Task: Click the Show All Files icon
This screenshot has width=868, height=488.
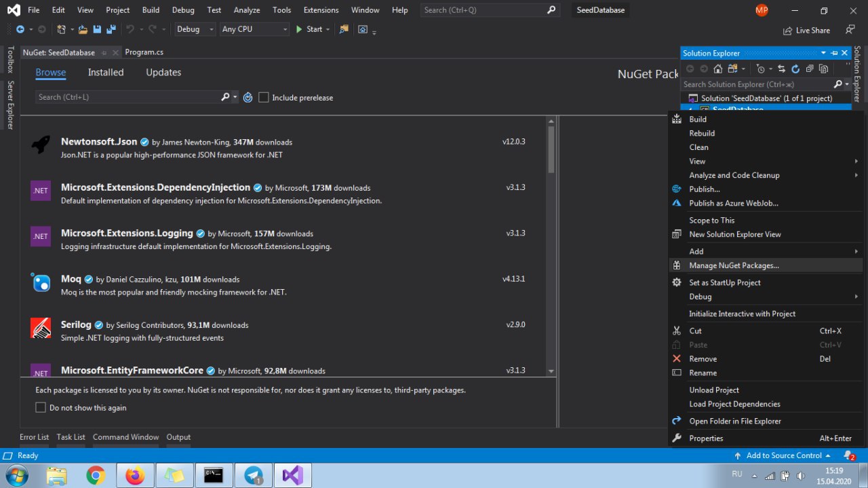Action: [x=823, y=69]
